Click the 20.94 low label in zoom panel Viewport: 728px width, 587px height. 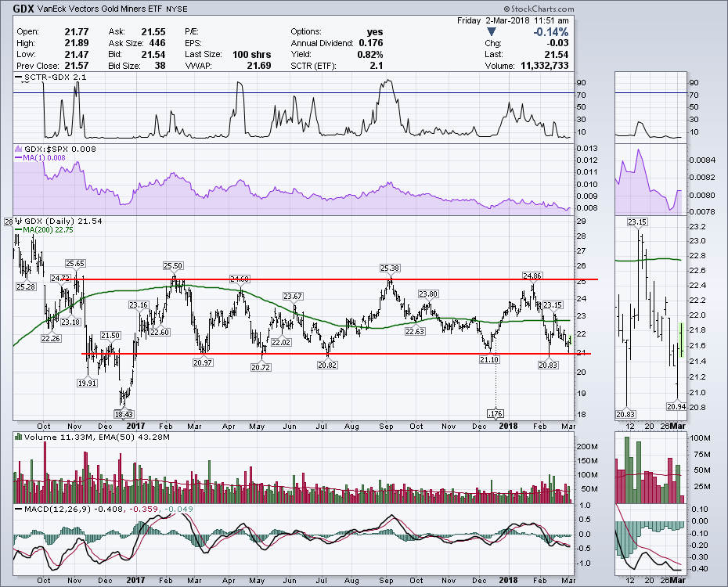click(676, 408)
